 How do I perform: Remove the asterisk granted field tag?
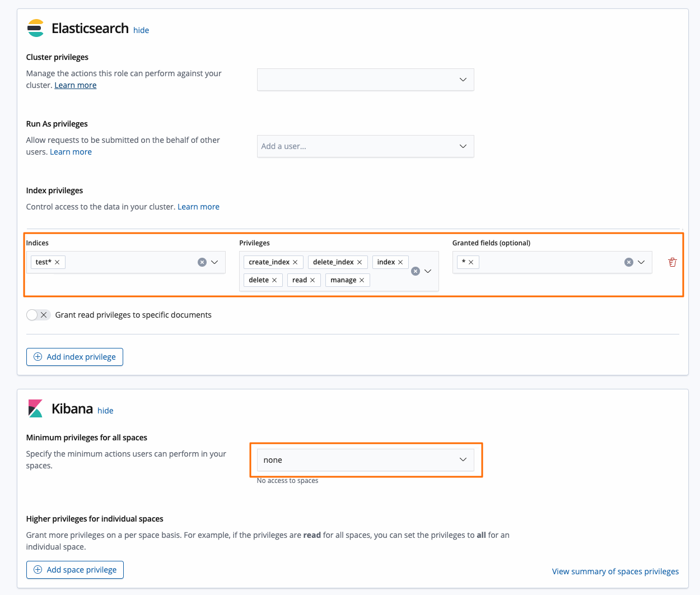coord(471,262)
